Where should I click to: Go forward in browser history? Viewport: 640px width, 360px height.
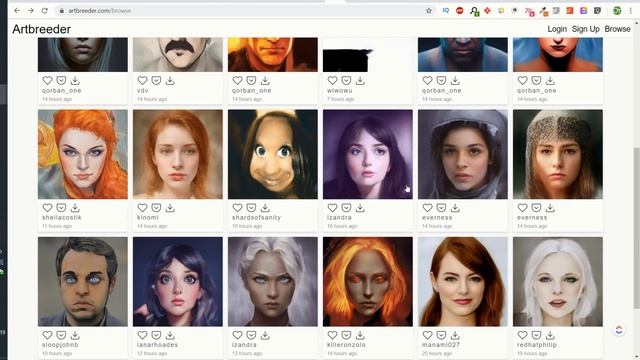(31, 11)
